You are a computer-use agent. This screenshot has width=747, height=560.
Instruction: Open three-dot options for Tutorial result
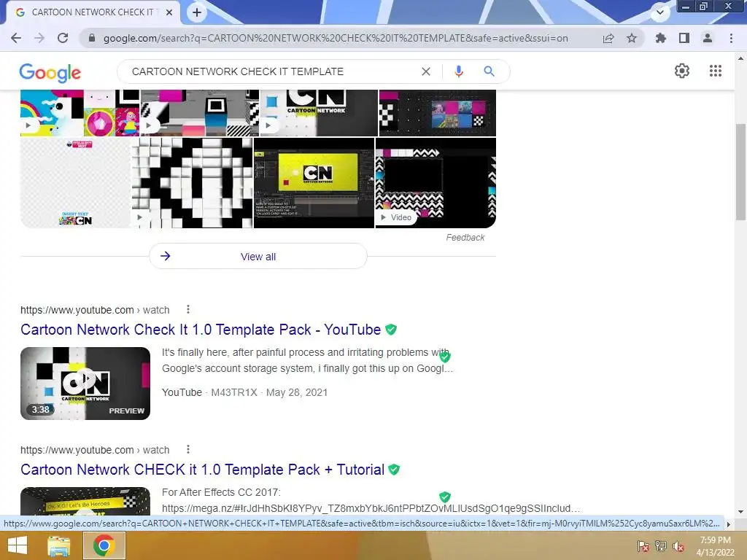[188, 449]
